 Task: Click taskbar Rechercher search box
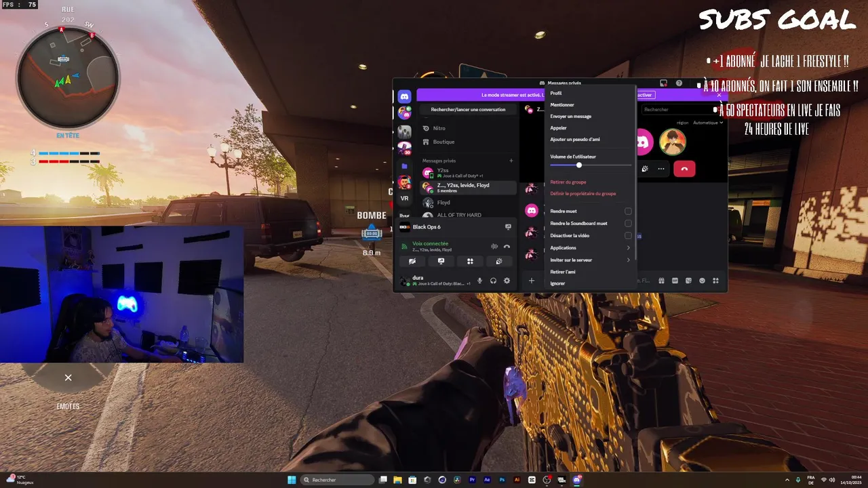point(338,480)
